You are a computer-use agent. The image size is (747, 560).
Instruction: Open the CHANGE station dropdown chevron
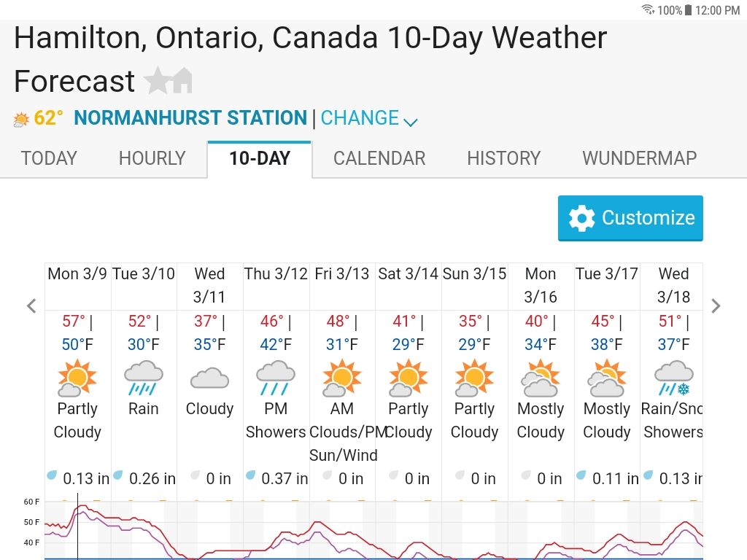click(x=411, y=122)
